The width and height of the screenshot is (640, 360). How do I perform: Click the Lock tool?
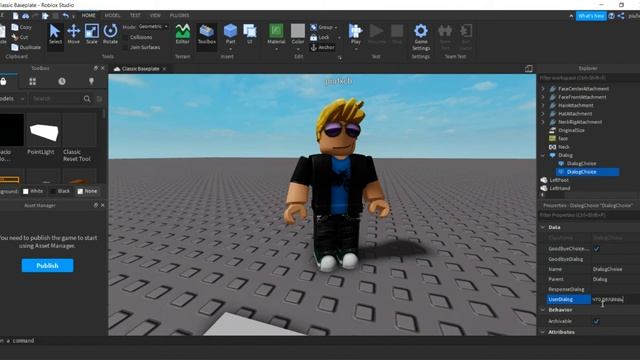pyautogui.click(x=320, y=37)
